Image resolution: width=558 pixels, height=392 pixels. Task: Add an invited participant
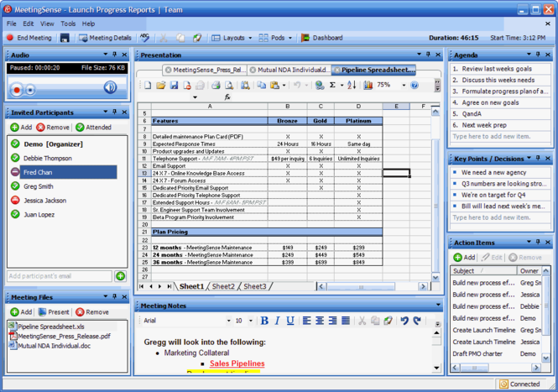tap(21, 128)
